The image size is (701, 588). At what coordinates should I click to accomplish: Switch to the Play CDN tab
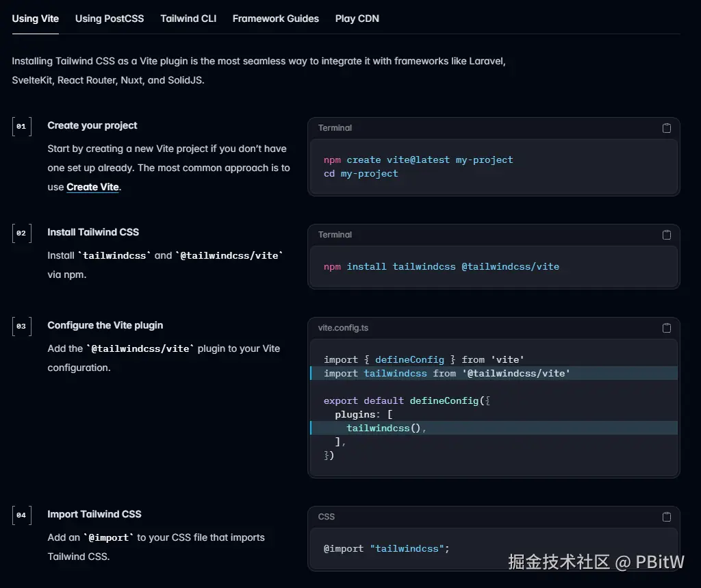[357, 18]
